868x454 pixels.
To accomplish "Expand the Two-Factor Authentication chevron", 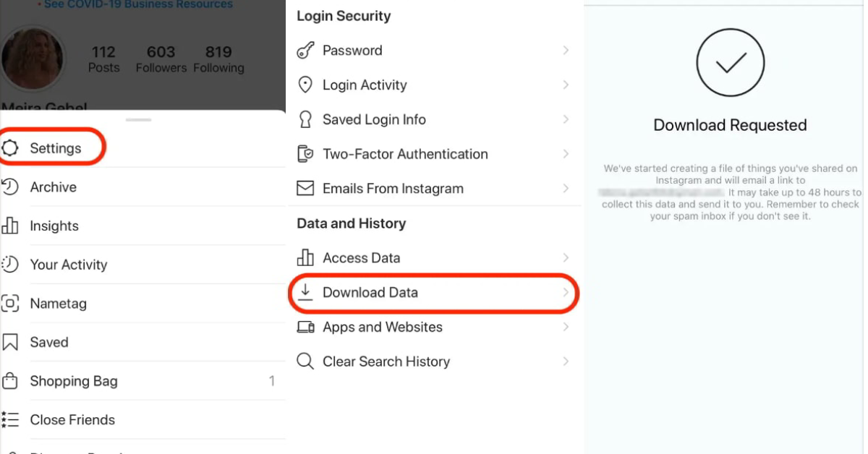I will pyautogui.click(x=566, y=154).
